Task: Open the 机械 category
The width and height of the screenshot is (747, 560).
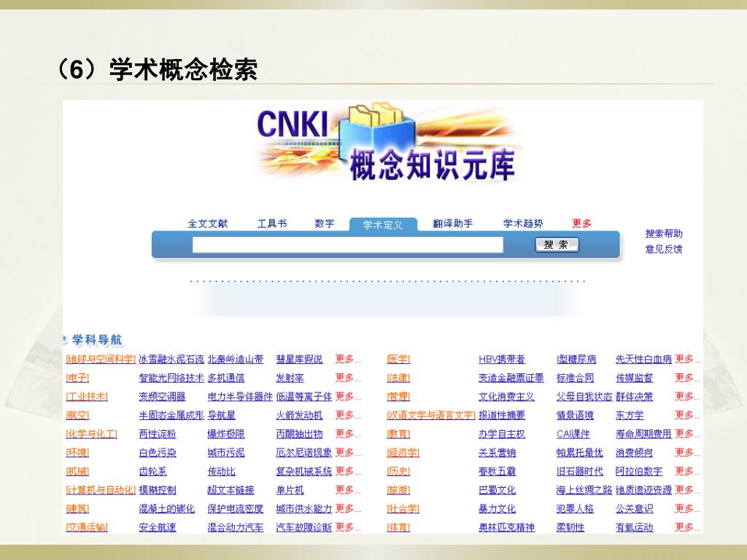Action: pyautogui.click(x=77, y=472)
